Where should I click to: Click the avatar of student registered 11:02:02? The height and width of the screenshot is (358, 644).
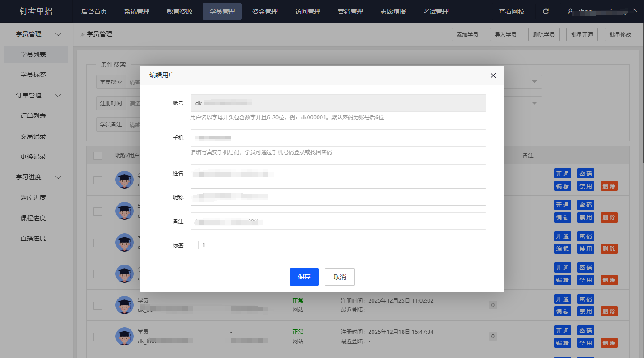click(x=124, y=305)
